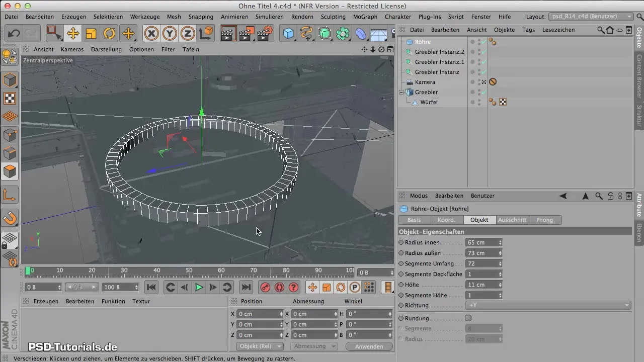Switch to texture mode in the left toolbar
The width and height of the screenshot is (644, 362).
pyautogui.click(x=10, y=98)
